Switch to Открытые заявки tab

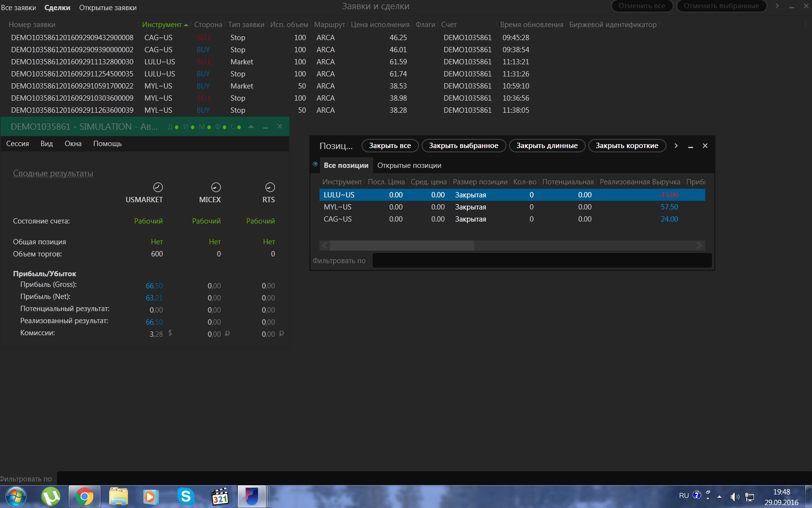click(108, 8)
